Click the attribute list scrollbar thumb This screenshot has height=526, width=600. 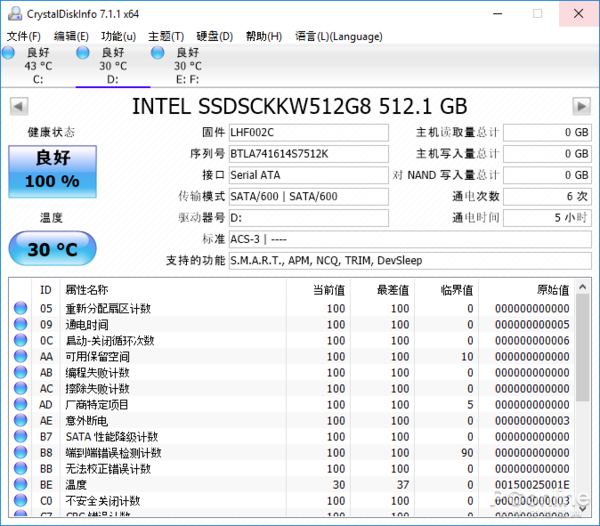click(583, 347)
